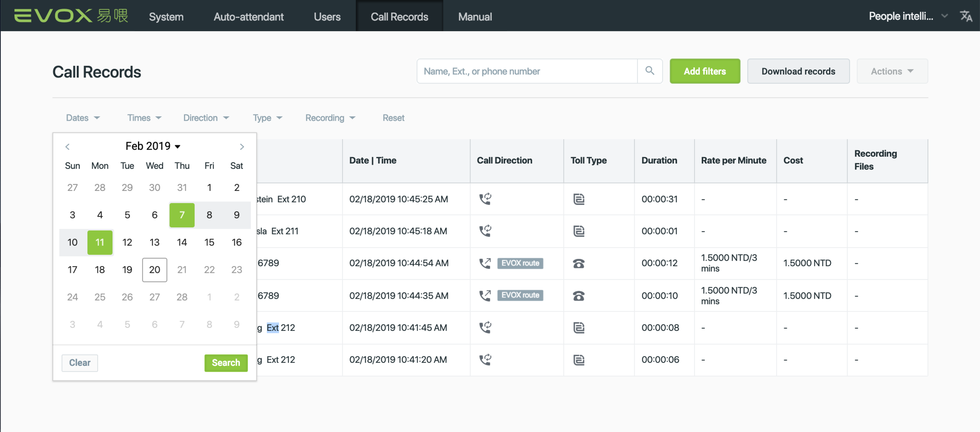The height and width of the screenshot is (432, 980).
Task: Click telephone toll icon in 10:44:35 row
Action: click(x=579, y=296)
